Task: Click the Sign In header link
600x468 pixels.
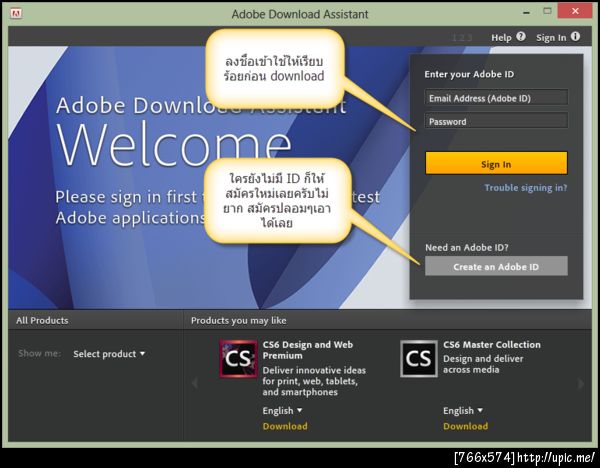Action: point(551,38)
